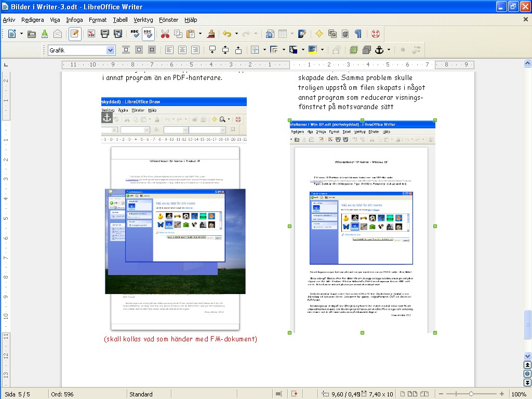Click the Change Anchor icon
The image size is (532, 399).
pyautogui.click(x=379, y=50)
